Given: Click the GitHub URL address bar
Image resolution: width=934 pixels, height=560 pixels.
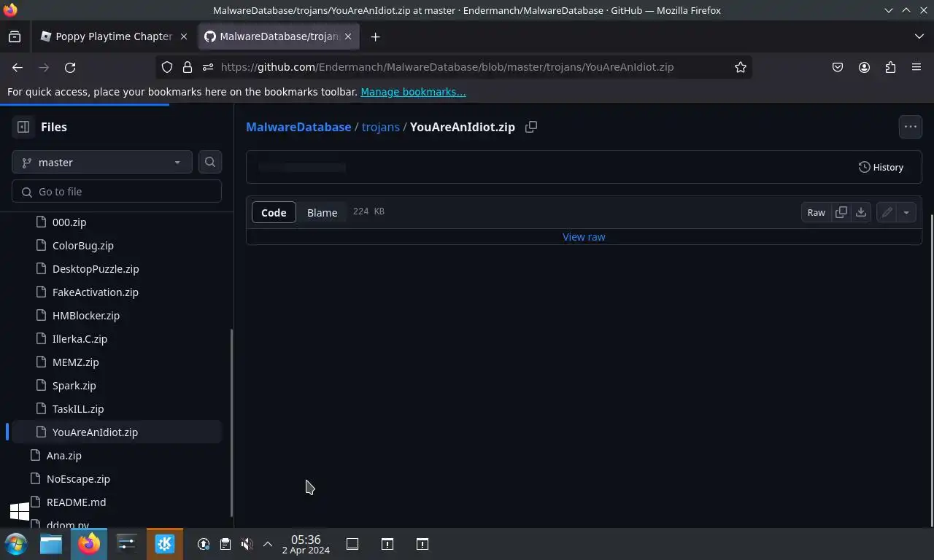Looking at the screenshot, I should pos(447,67).
